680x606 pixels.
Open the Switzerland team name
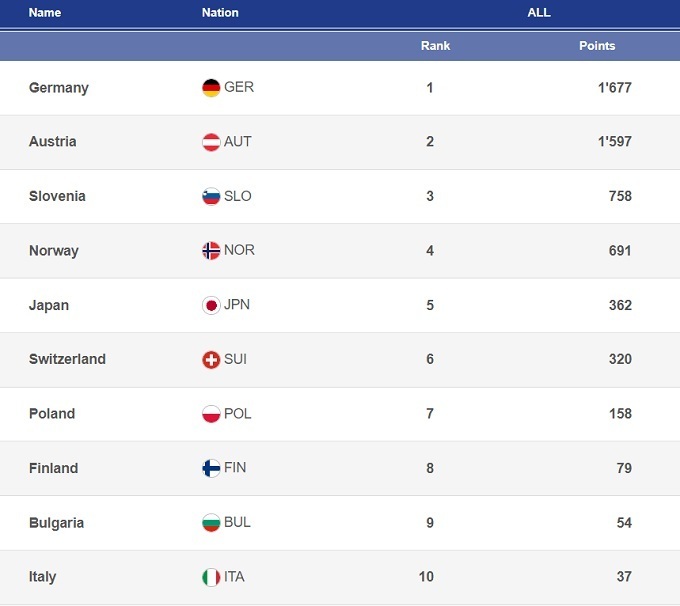tap(67, 360)
